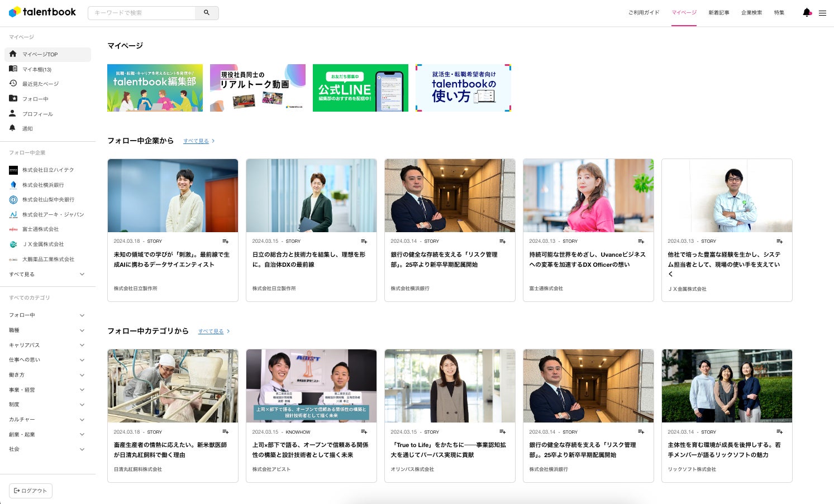Open the notification bell in header

pos(807,12)
